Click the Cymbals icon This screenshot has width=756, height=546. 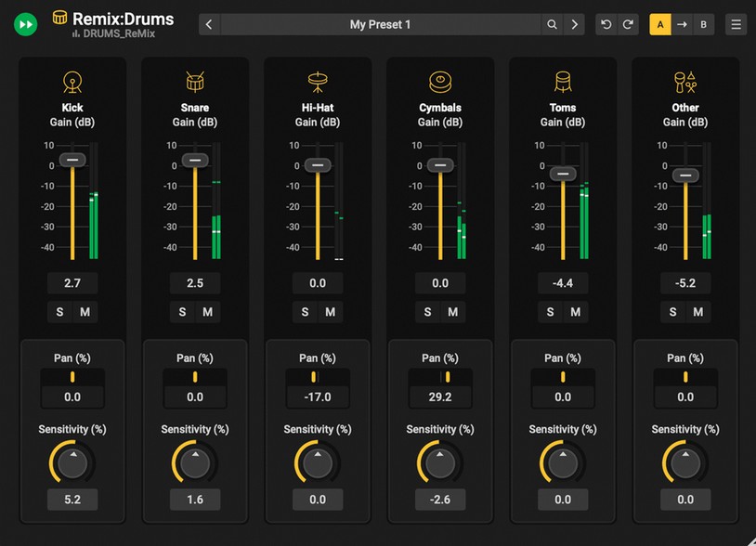point(440,82)
